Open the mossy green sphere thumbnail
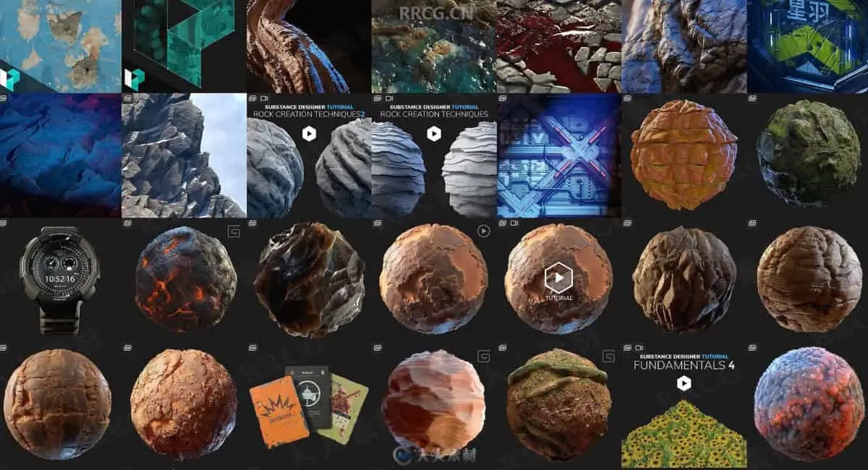 [808, 155]
